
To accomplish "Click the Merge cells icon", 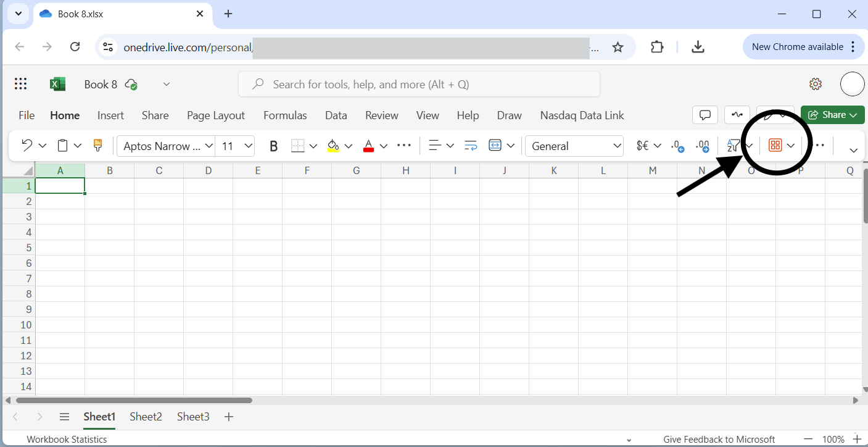I will pos(495,146).
